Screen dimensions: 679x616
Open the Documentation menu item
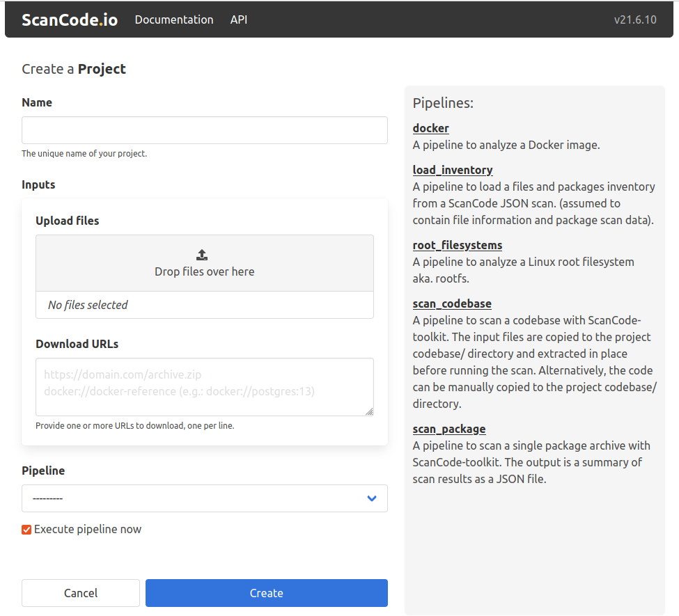[x=173, y=20]
